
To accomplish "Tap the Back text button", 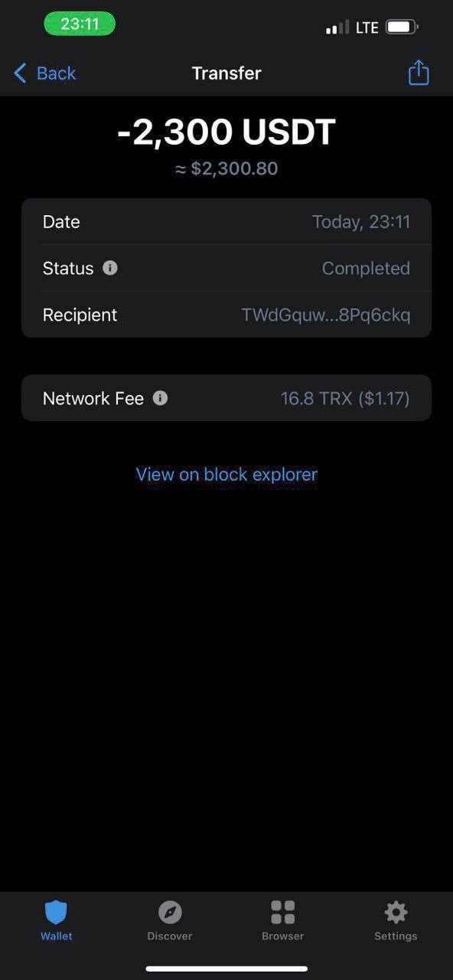I will (56, 73).
